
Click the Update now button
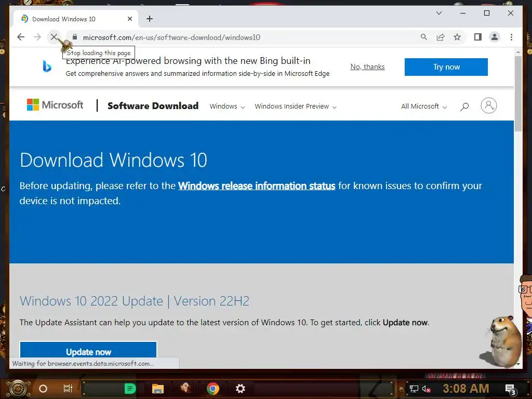pyautogui.click(x=88, y=350)
